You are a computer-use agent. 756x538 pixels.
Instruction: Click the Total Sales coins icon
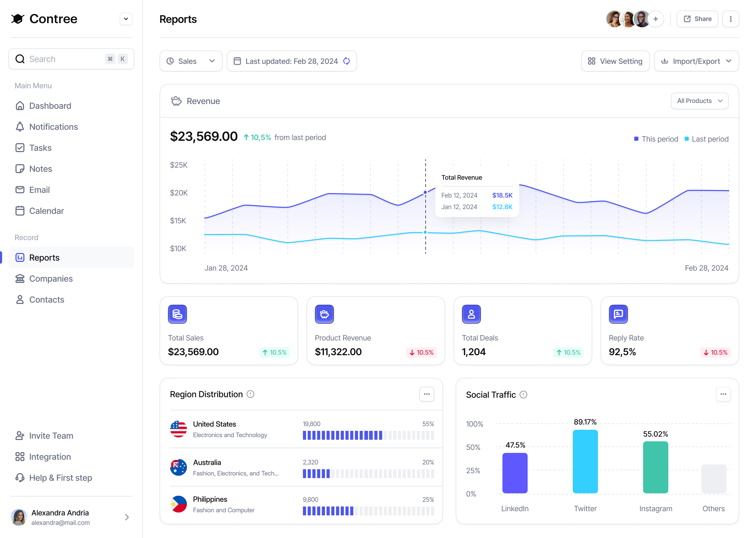(x=177, y=314)
